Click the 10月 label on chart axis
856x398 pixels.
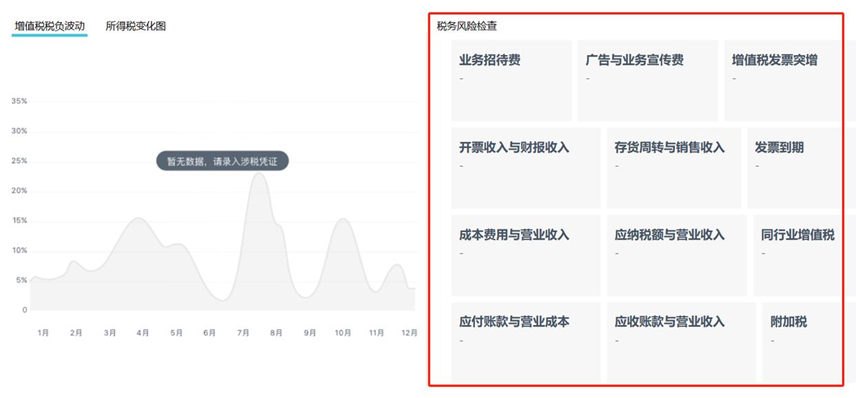[343, 332]
